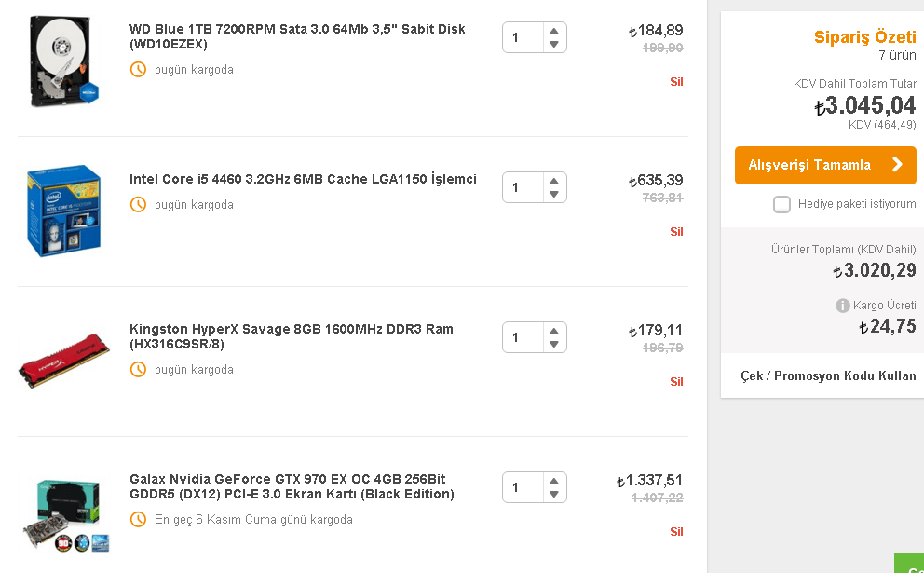Click the Intel Core i5 quantity field
This screenshot has height=573, width=924.
point(522,187)
